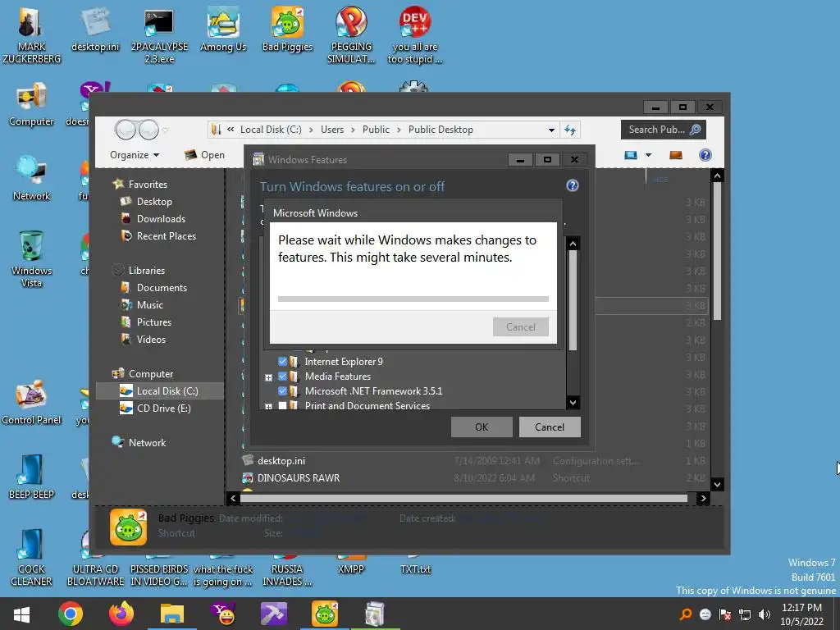Select desktop.ini in the Explorer file list
Screen dimensions: 840x630
474,461
